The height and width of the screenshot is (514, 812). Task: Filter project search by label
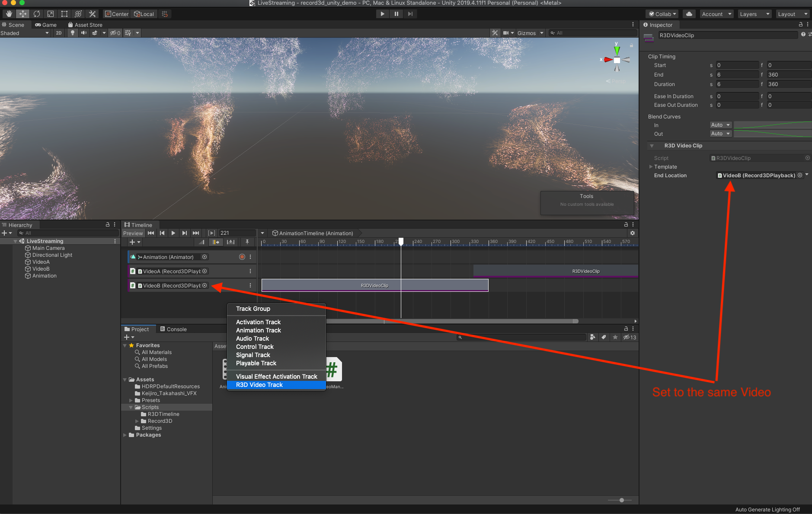pos(604,337)
